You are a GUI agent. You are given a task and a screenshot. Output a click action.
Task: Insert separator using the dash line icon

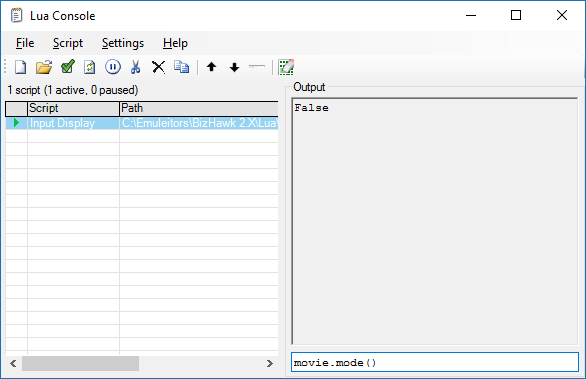click(x=257, y=67)
